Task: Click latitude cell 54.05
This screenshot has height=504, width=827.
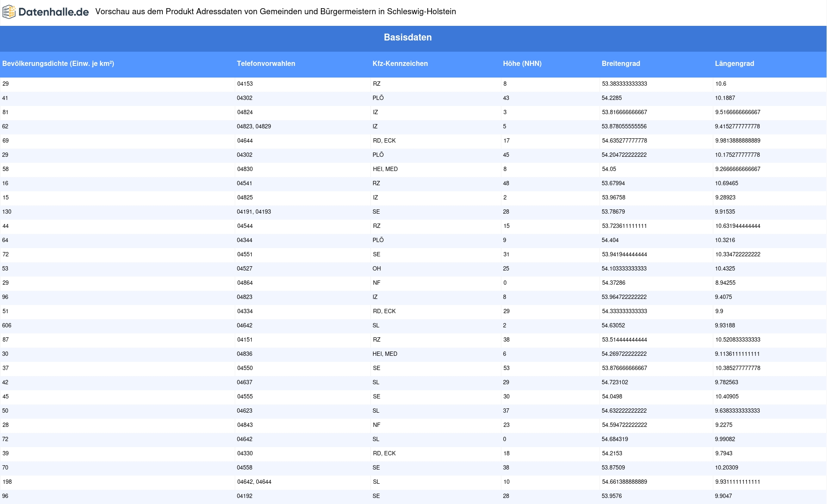Action: 609,169
